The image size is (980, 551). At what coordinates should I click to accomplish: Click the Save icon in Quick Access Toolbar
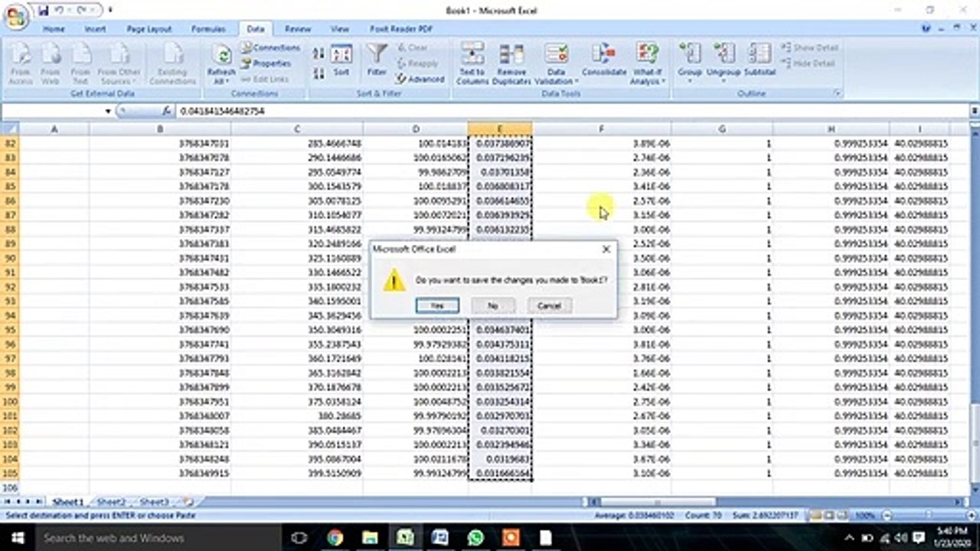[x=42, y=10]
